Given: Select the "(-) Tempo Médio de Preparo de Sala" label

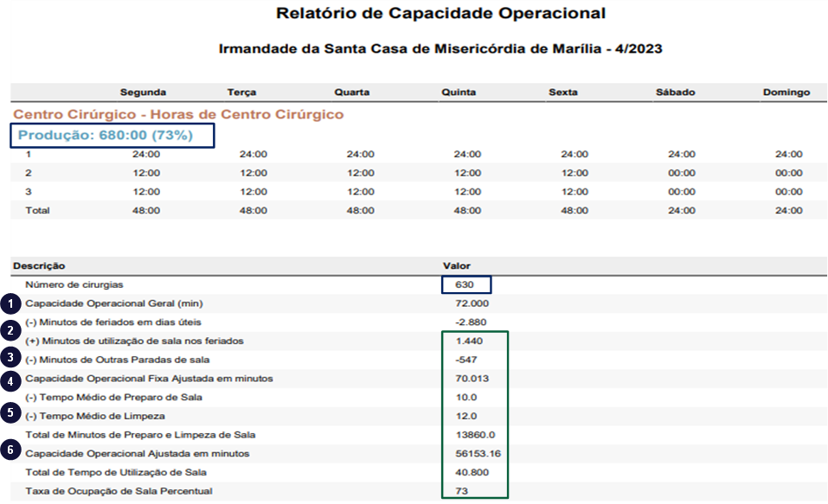Looking at the screenshot, I should tap(113, 398).
